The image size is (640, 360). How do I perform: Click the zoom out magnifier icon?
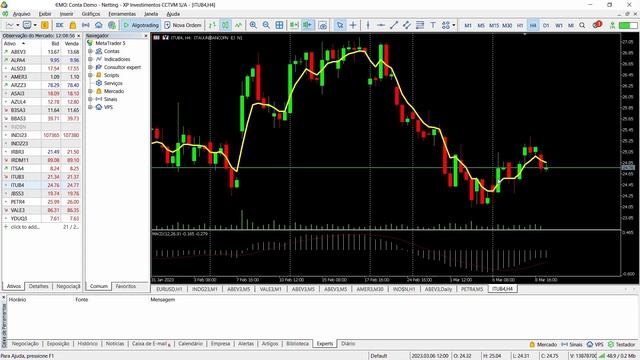(x=267, y=25)
